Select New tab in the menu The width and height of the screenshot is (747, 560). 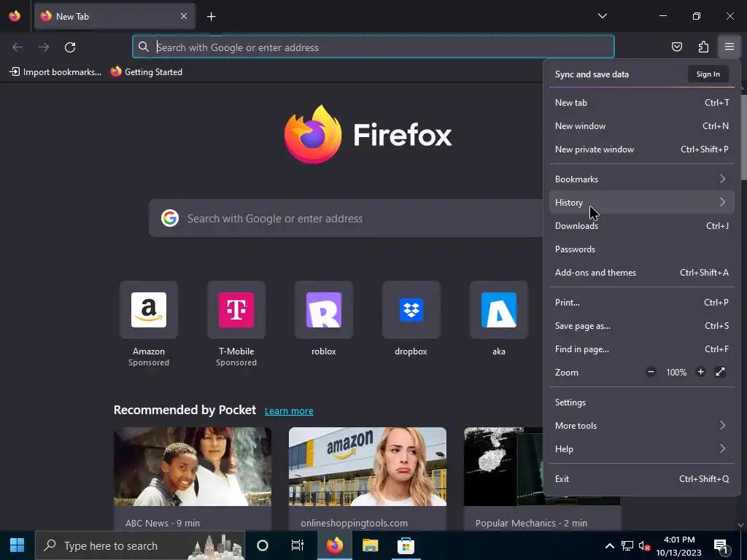click(x=642, y=102)
